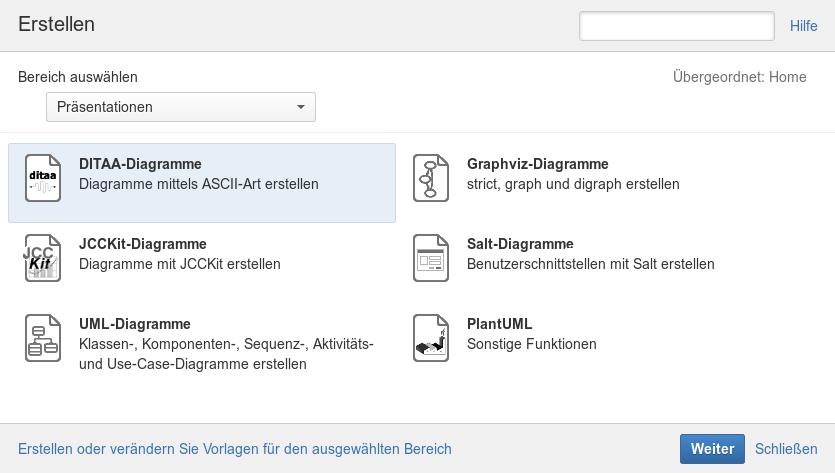Click the DITAA description 'Diagramme mittels ASCII-Art erstellen'

[x=198, y=184]
